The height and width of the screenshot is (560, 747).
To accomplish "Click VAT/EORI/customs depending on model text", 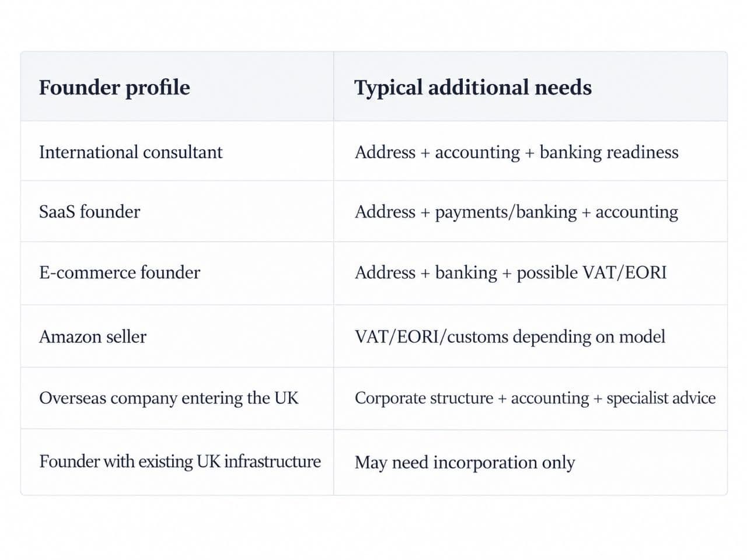I will [x=510, y=337].
